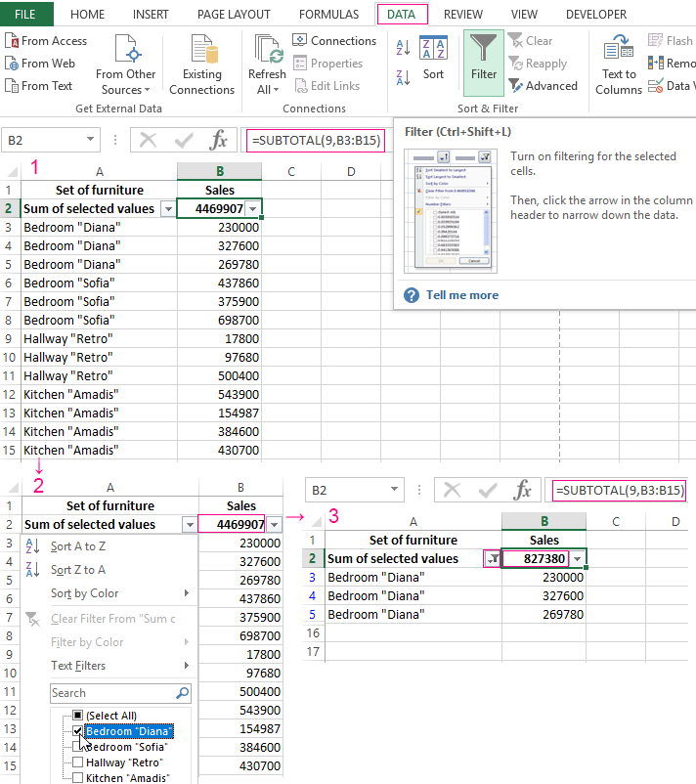Switch to the DEVELOPER tab
Image resolution: width=696 pixels, height=784 pixels.
(x=596, y=15)
